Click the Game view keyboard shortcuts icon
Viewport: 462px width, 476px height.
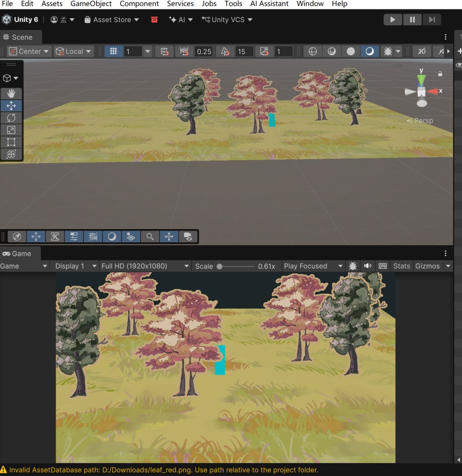tap(383, 266)
